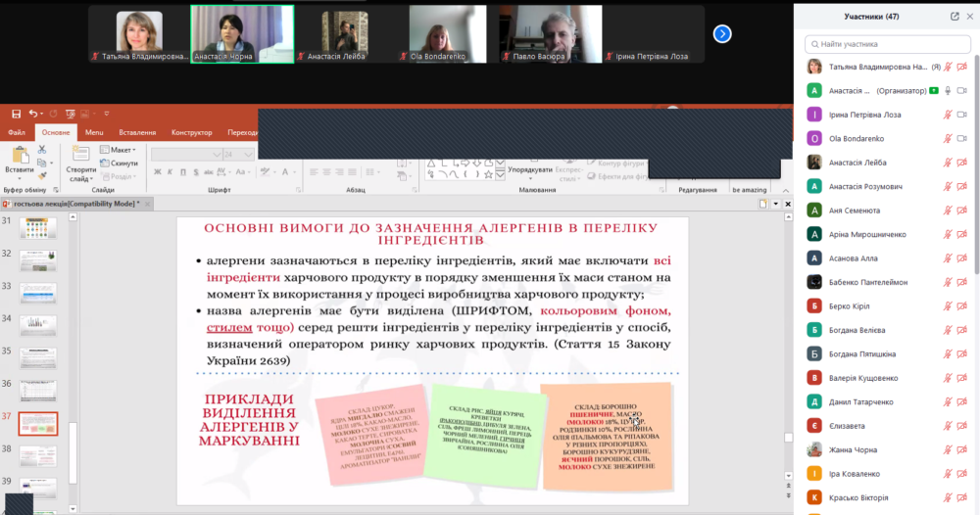Select the triangle shape in shapes gallery

point(431,164)
